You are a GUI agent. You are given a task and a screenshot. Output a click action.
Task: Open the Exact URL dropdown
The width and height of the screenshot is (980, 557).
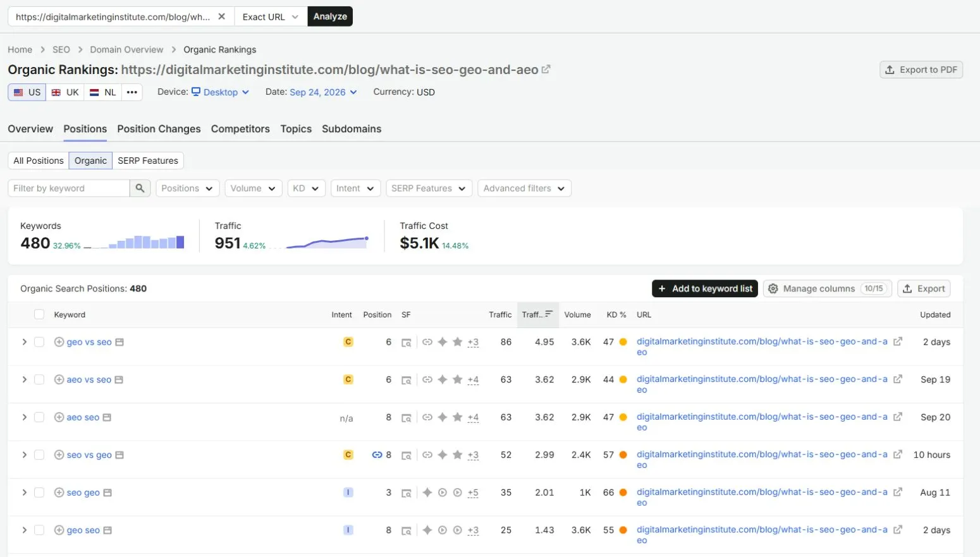[271, 16]
